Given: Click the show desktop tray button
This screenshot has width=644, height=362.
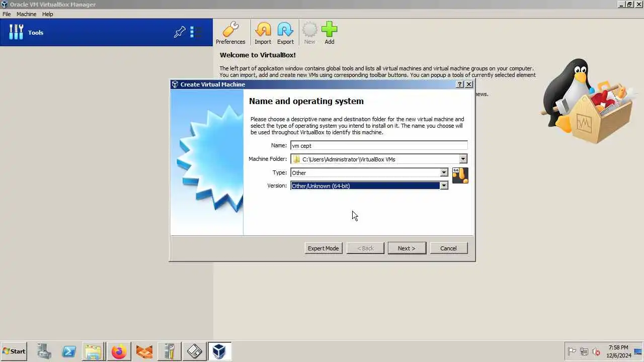Looking at the screenshot, I should (x=638, y=351).
